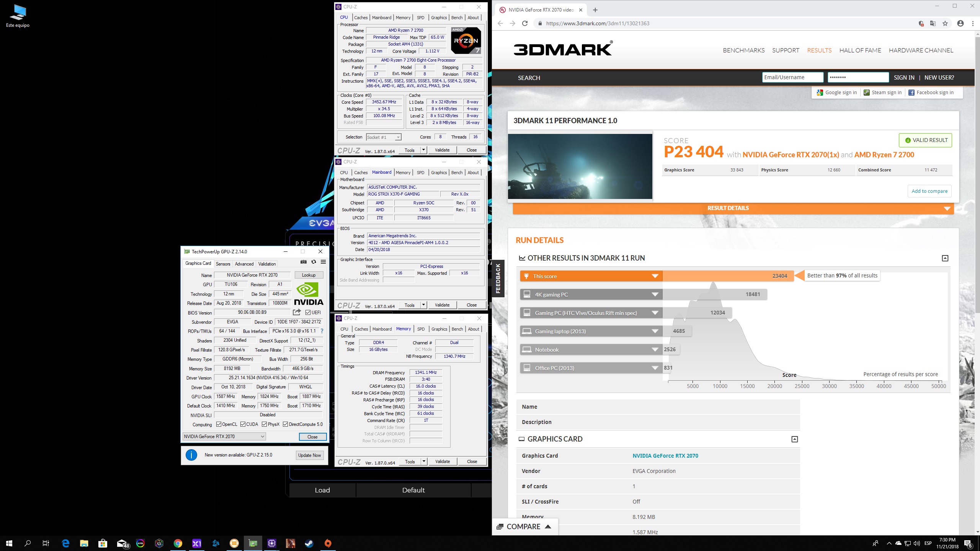
Task: Click Update Now for GPU-Z 2.15.0
Action: point(310,455)
